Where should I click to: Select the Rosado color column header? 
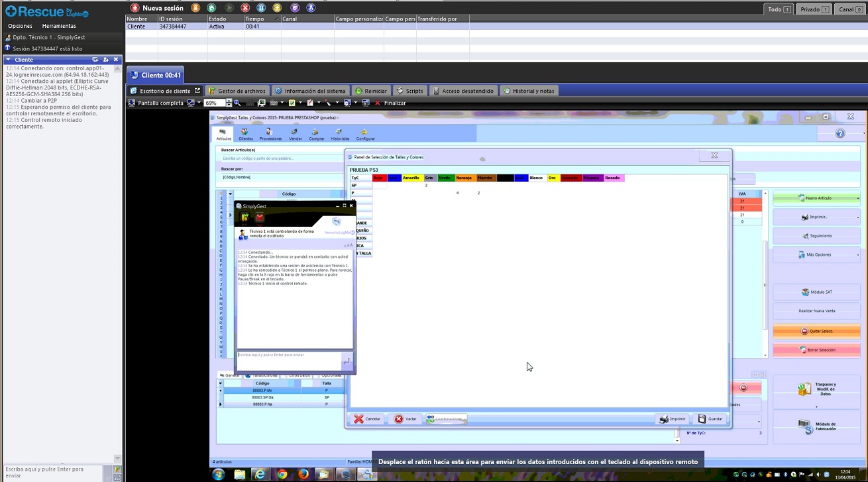coord(613,178)
